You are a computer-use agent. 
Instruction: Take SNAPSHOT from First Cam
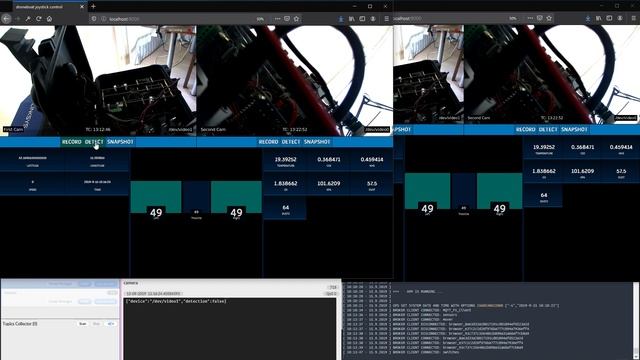(x=120, y=142)
